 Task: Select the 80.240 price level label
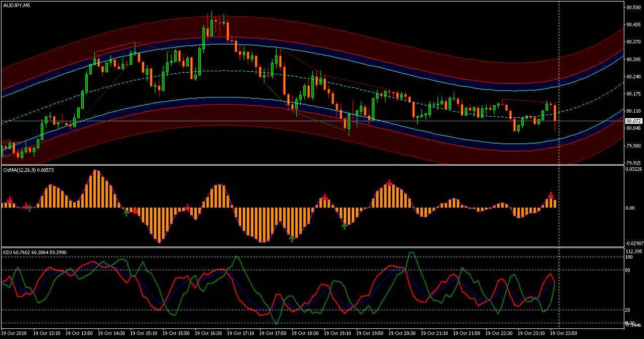[x=633, y=76]
